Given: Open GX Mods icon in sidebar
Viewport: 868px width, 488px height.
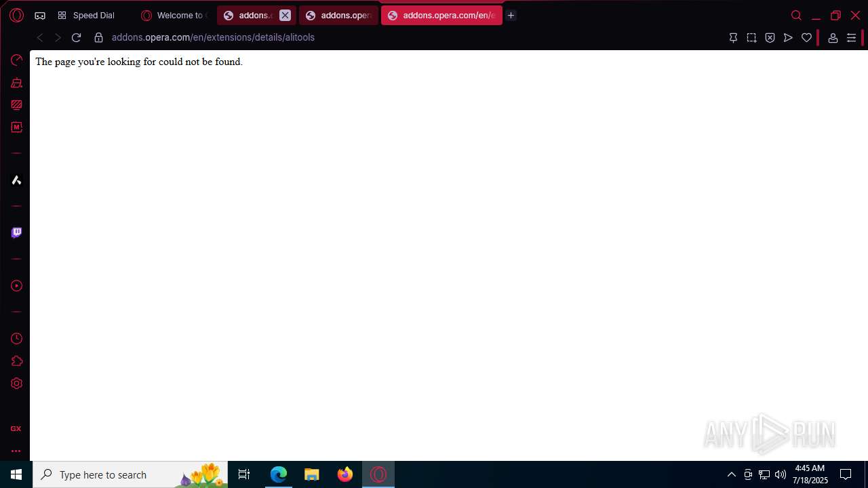Looking at the screenshot, I should pyautogui.click(x=16, y=127).
